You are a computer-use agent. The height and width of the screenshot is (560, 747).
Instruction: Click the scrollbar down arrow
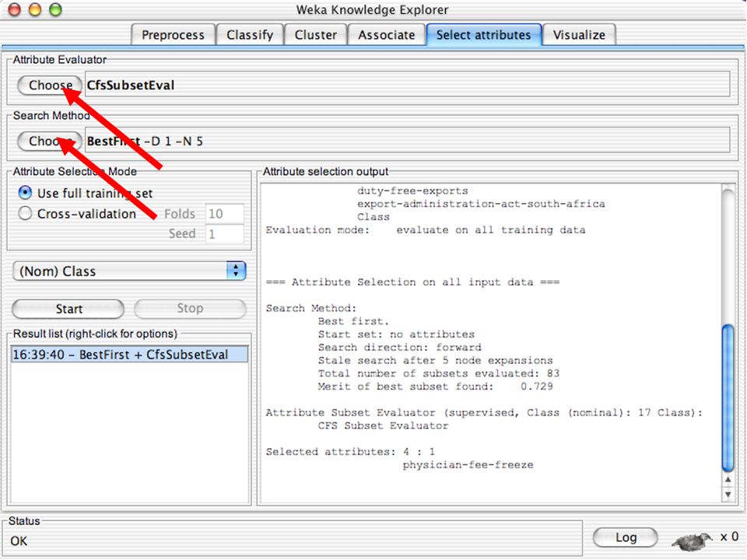click(728, 495)
